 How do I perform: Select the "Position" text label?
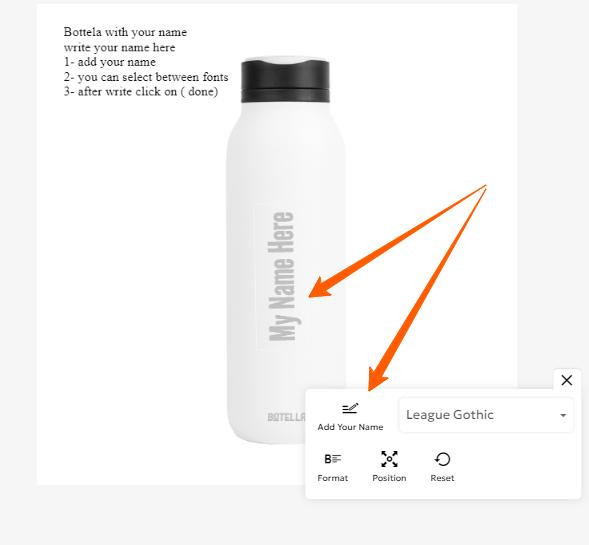[x=389, y=478]
